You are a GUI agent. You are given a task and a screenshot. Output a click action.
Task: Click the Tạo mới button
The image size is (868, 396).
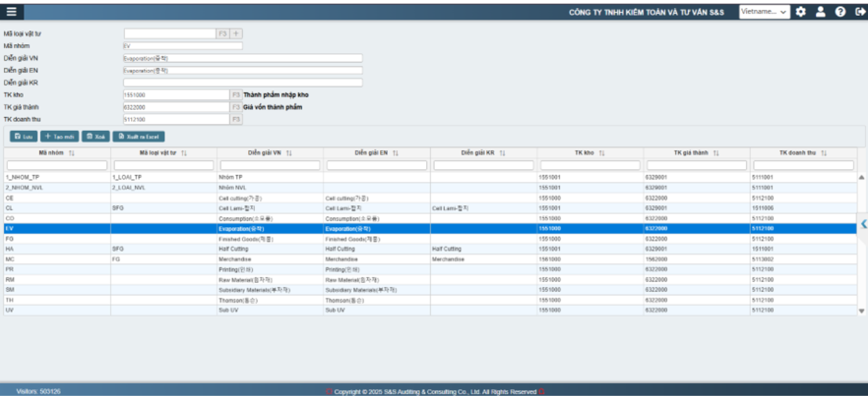(x=59, y=136)
